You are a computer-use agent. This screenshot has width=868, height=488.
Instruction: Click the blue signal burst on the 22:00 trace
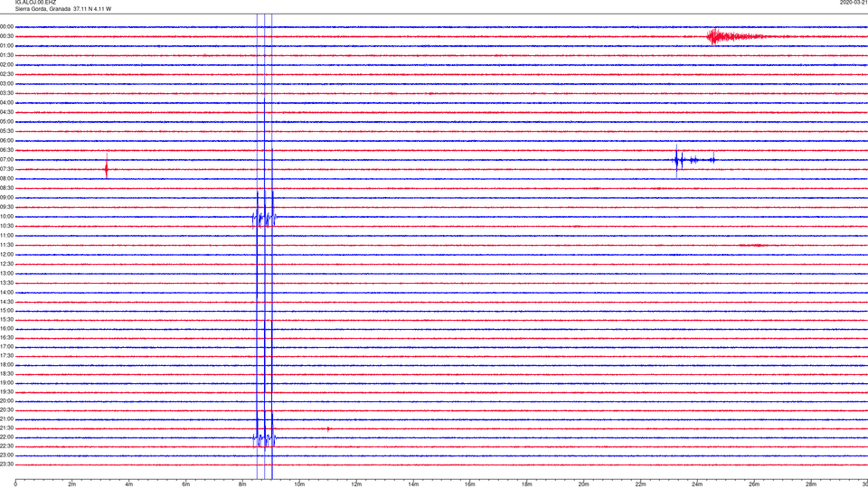tap(265, 439)
